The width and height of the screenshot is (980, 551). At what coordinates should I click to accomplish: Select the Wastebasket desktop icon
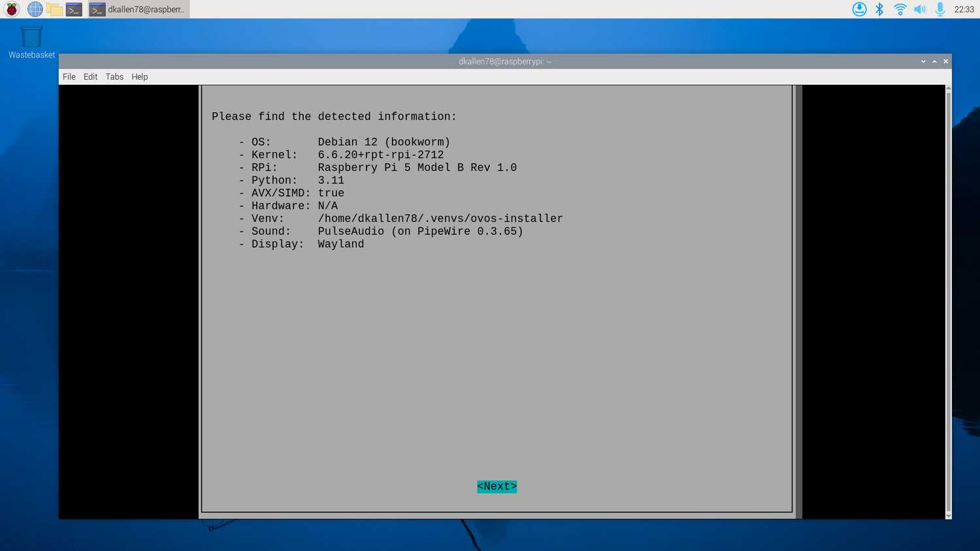point(31,42)
